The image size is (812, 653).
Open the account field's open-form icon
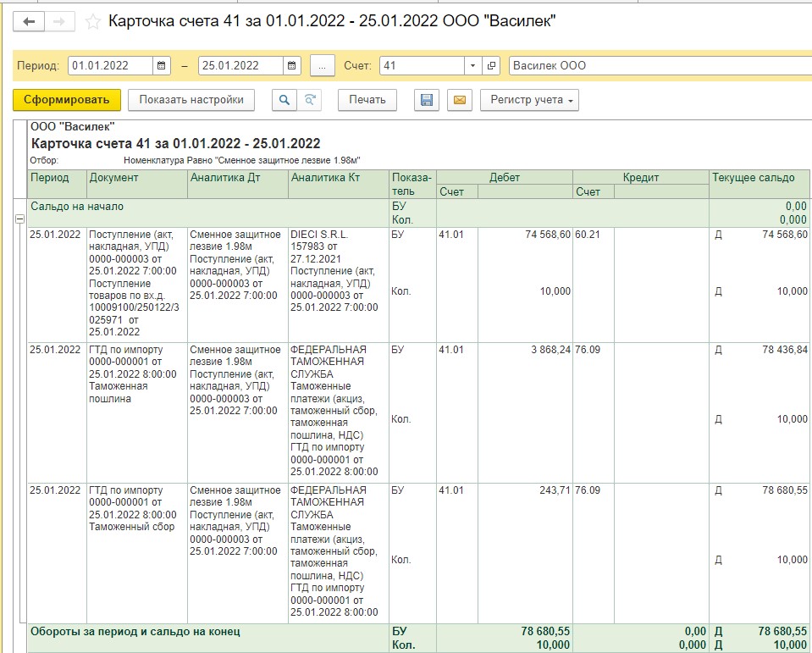tap(493, 66)
